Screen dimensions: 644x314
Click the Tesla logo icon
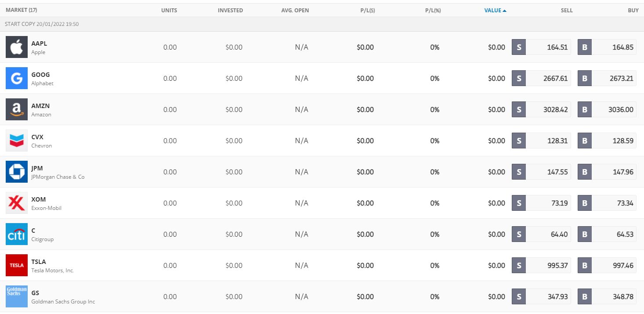[17, 265]
